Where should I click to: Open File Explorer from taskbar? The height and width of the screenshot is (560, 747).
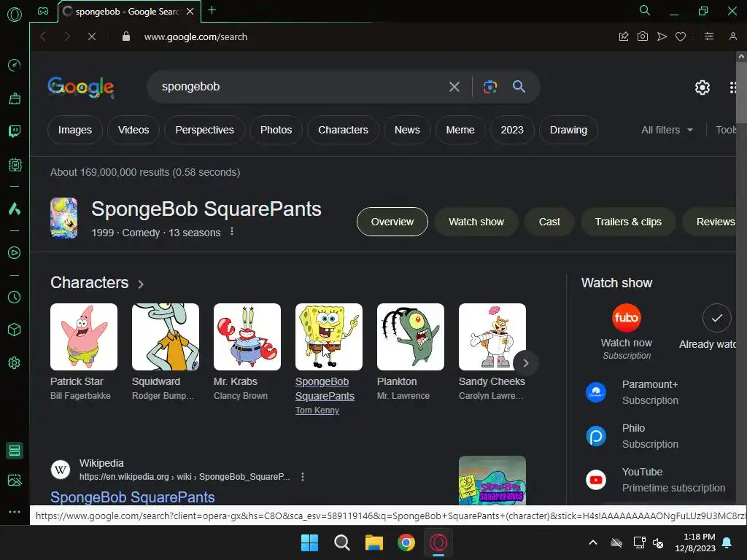tap(374, 542)
